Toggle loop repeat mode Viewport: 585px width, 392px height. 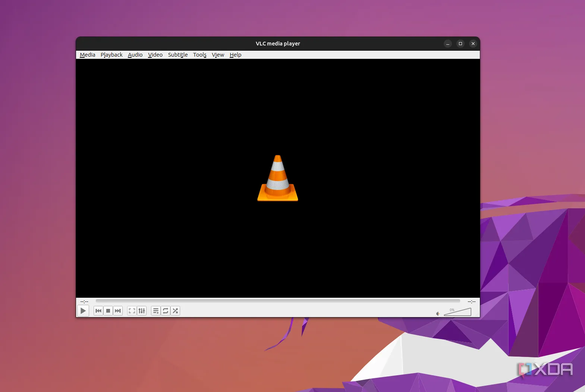tap(166, 311)
